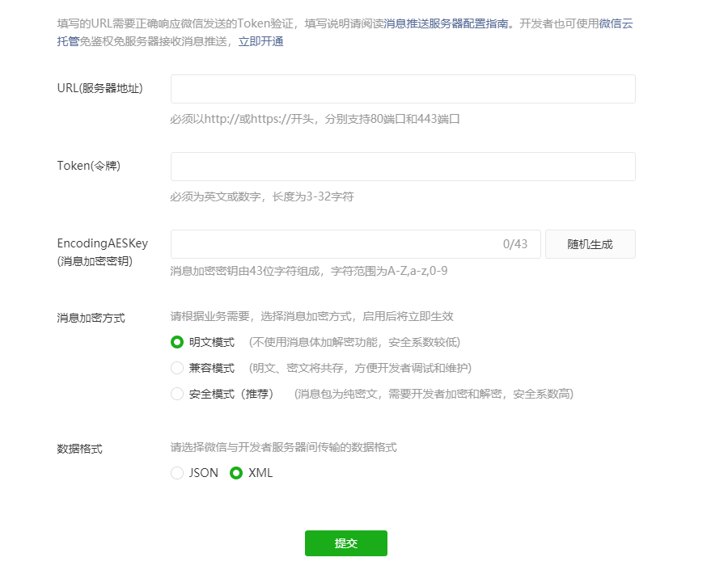Screen dimensions: 728x570
Task: Click the 随机生成 button
Action: tap(590, 244)
